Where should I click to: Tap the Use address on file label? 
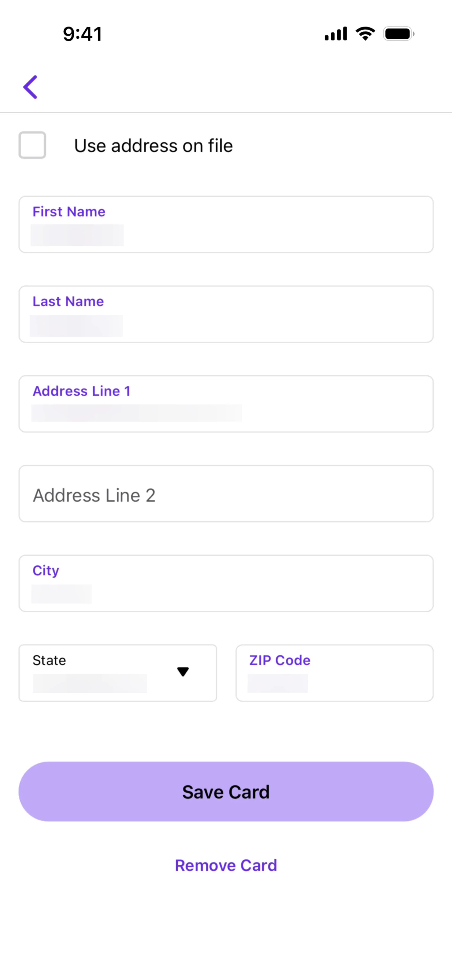tap(153, 146)
